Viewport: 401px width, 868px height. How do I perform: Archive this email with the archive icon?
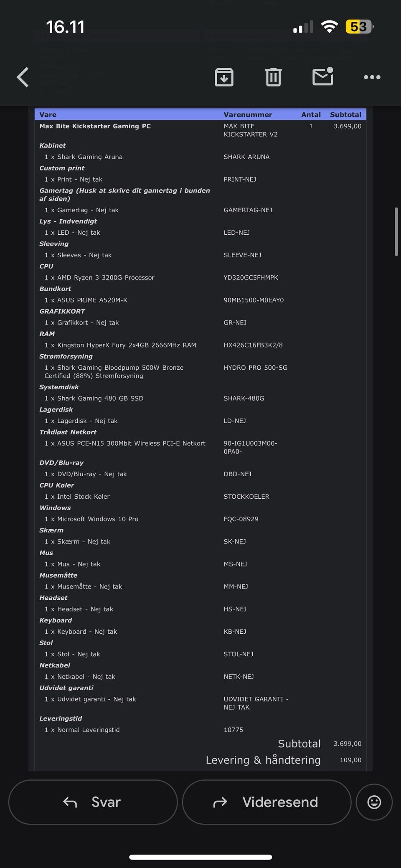tap(224, 77)
